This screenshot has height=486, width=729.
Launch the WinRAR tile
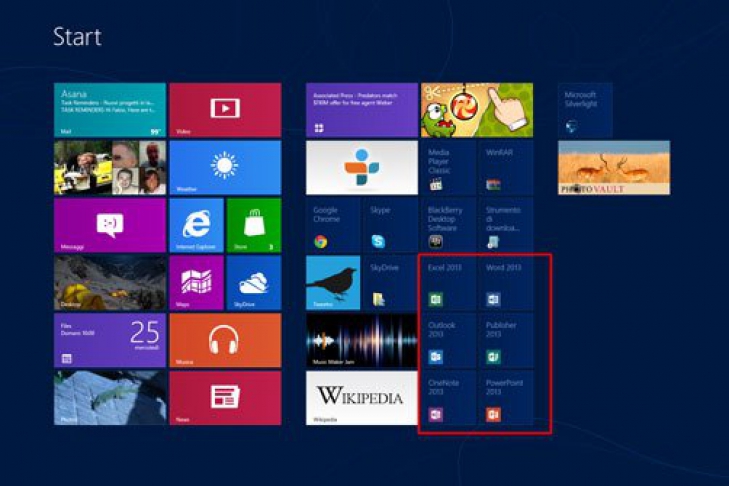tap(505, 167)
